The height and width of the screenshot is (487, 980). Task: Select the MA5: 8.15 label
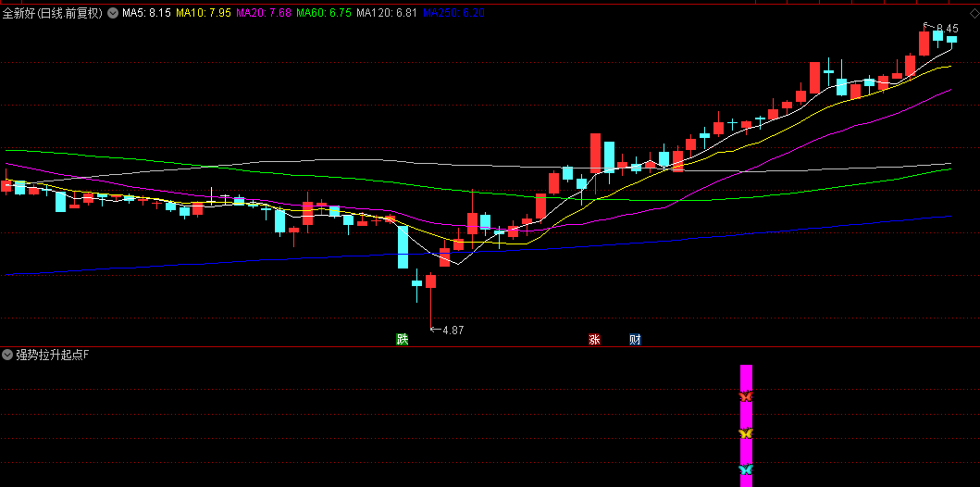pyautogui.click(x=147, y=13)
